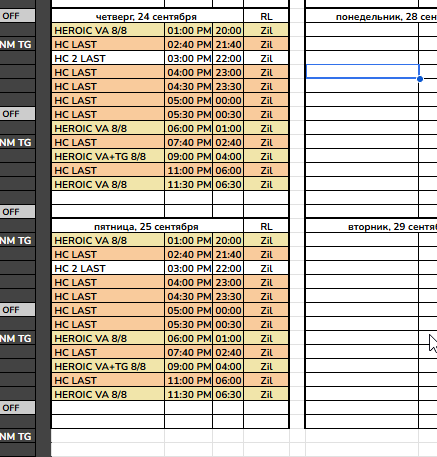Viewport: 437px width, 457px height.
Task: Click the 05:00 PM cell under четверг
Action: click(x=189, y=100)
